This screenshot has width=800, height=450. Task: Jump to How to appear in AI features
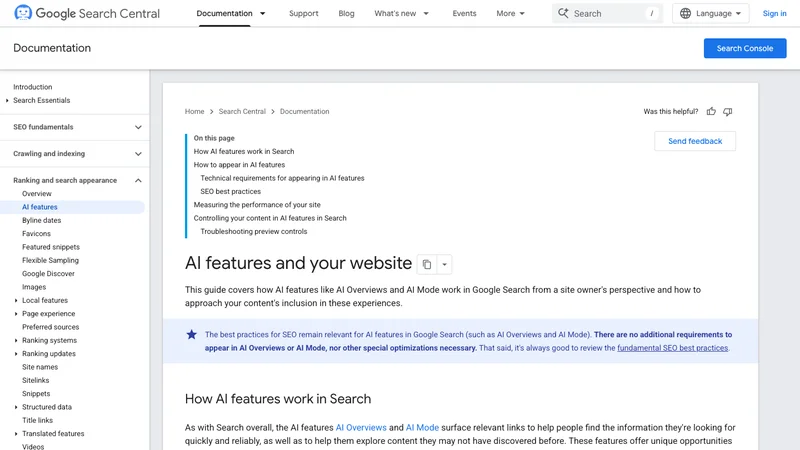tap(239, 165)
